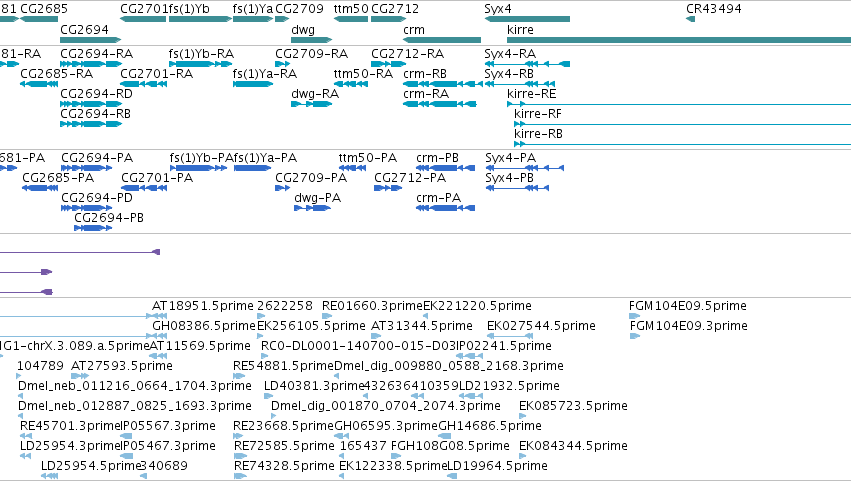Select the dwg gene bar

point(312,40)
